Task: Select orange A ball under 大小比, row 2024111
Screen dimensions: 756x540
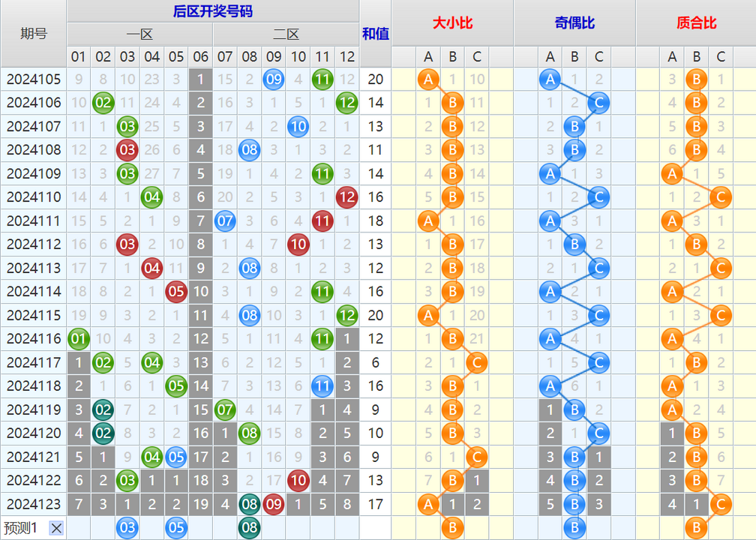Action: click(x=428, y=220)
